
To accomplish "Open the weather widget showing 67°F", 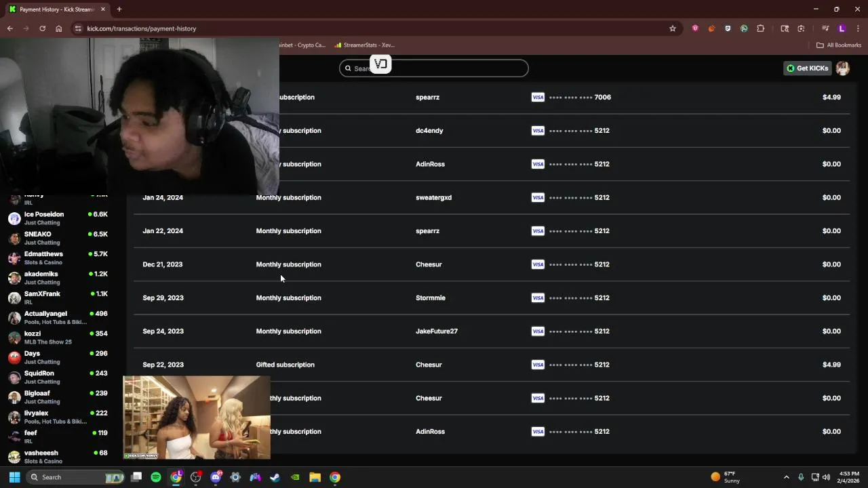I will (x=726, y=477).
